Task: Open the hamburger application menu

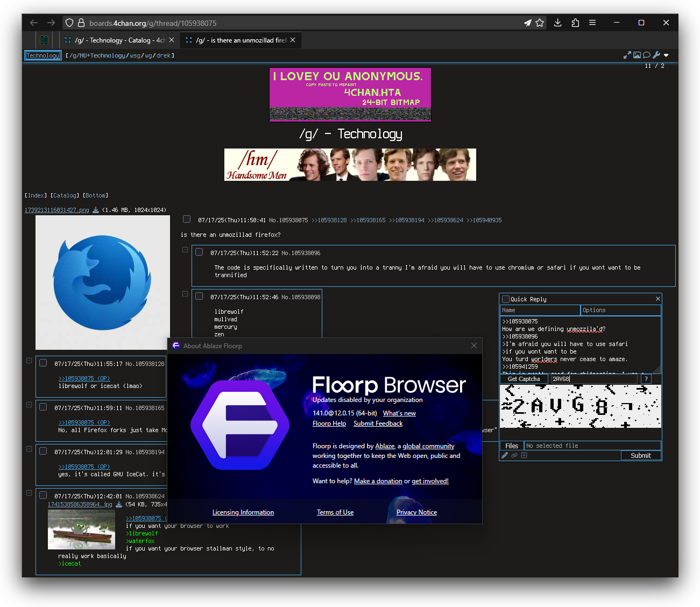Action: (x=592, y=23)
